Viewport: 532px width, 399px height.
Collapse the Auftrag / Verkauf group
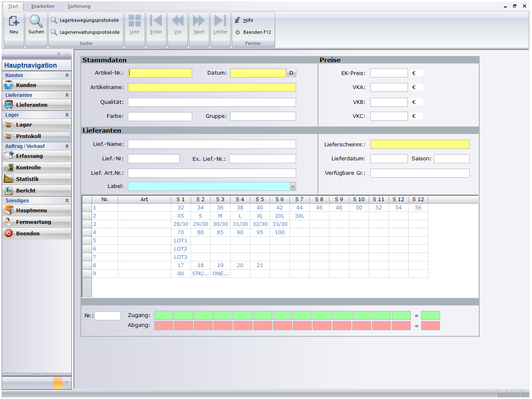67,146
